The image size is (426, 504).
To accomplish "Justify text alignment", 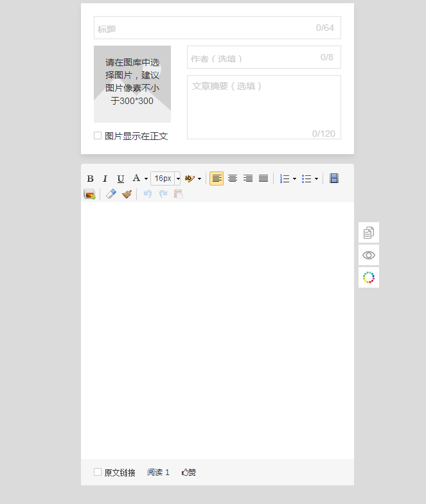I will (263, 178).
